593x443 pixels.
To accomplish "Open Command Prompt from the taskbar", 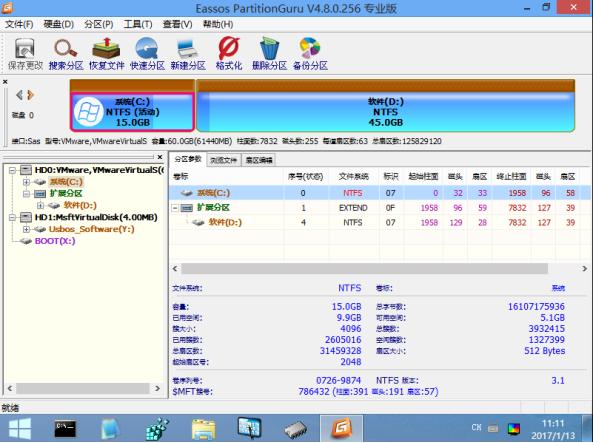I will pyautogui.click(x=65, y=428).
